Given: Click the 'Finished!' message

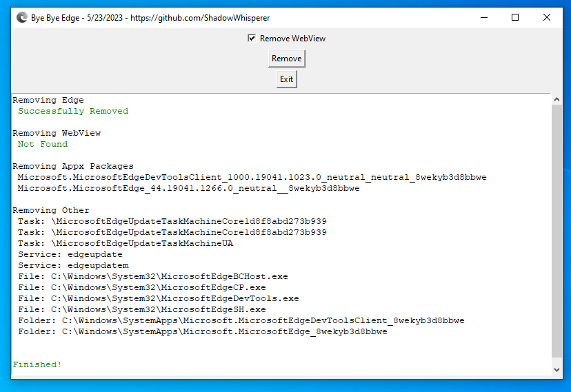Looking at the screenshot, I should coord(37,364).
